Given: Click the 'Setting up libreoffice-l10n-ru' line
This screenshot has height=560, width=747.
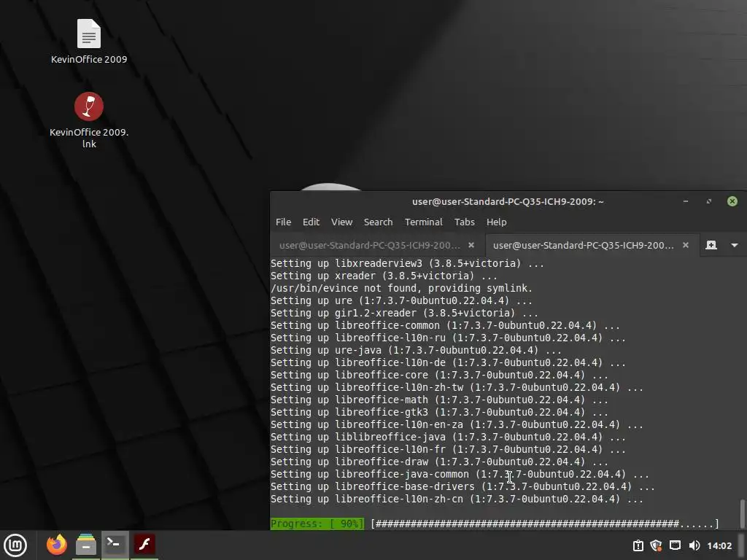Looking at the screenshot, I should 448,338.
